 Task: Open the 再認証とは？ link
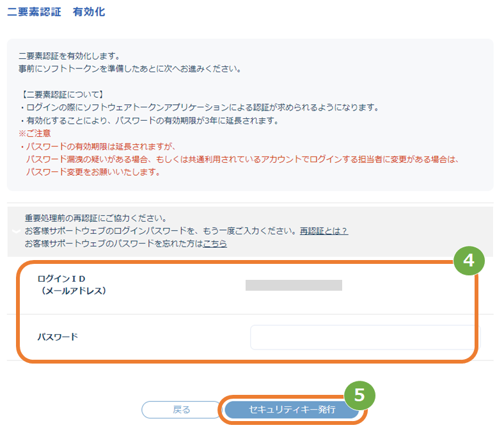(x=324, y=231)
